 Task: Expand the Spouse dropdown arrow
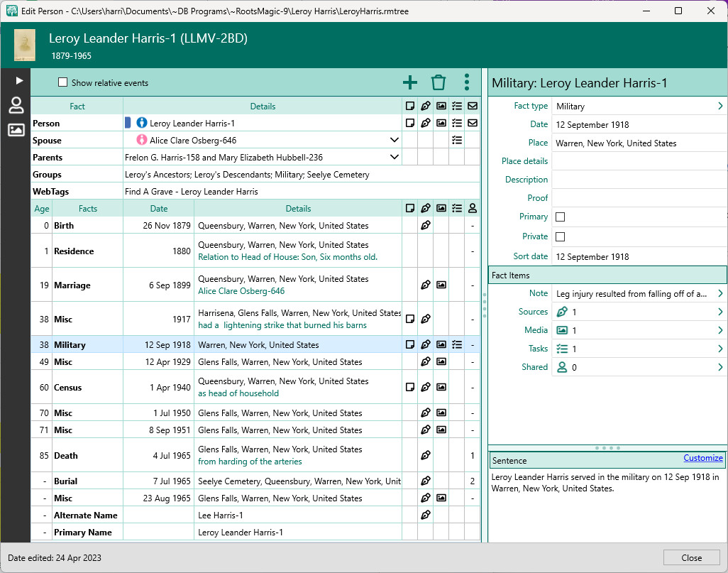[395, 140]
